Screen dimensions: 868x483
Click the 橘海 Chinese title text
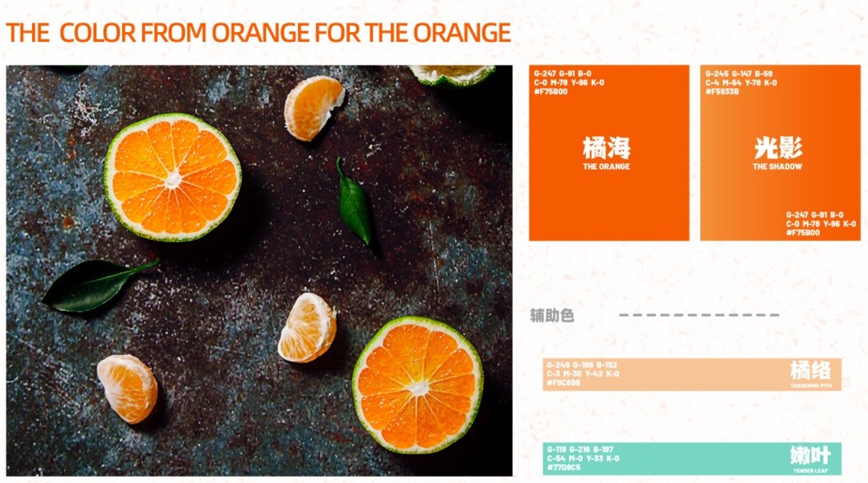[x=606, y=148]
